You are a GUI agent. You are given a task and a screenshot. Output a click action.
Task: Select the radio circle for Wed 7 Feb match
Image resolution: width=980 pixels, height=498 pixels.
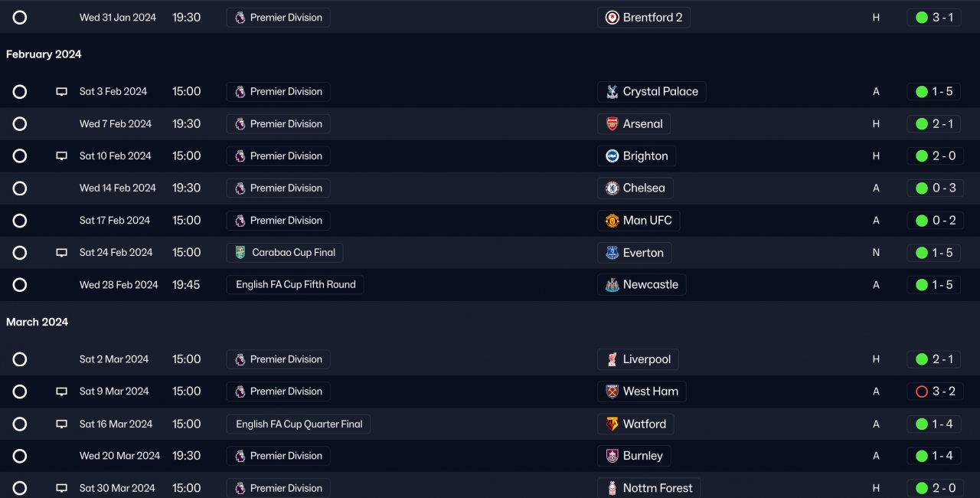pos(20,124)
